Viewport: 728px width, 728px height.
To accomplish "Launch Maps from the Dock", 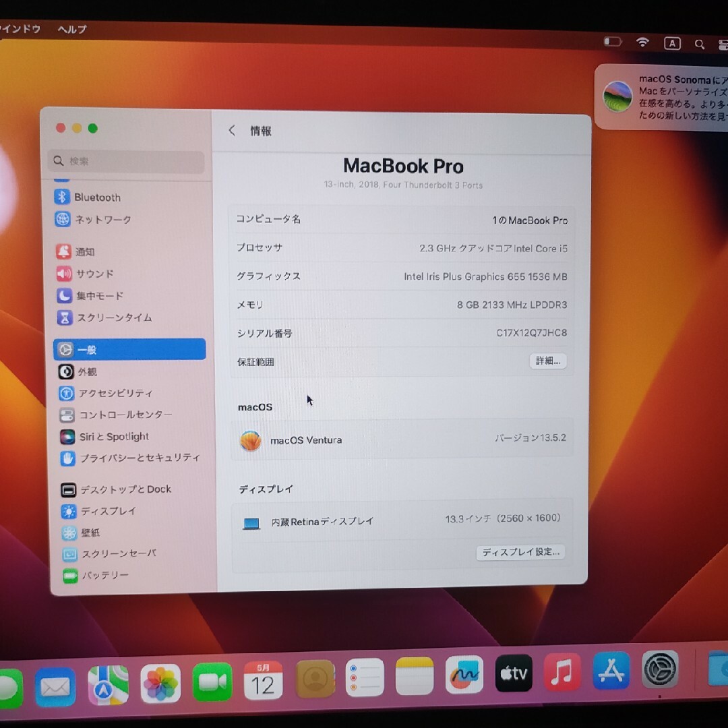I will pos(108,686).
